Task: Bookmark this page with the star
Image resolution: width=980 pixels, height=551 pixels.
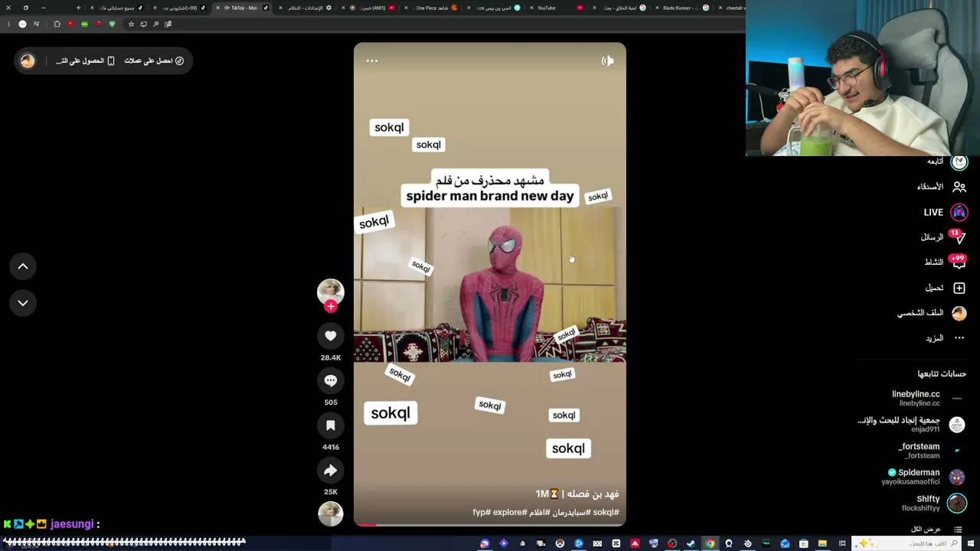Action: 131,24
